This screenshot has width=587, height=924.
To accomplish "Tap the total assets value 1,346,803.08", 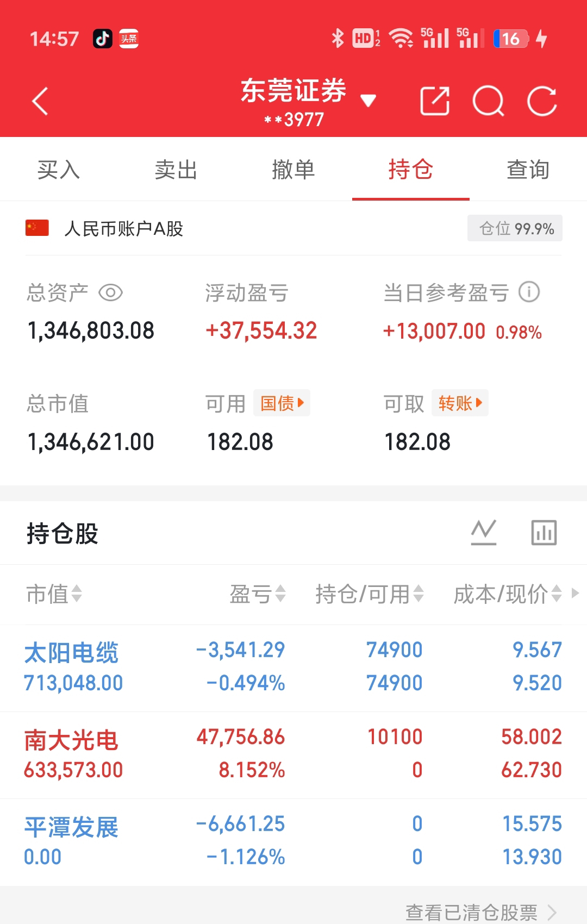I will tap(91, 331).
